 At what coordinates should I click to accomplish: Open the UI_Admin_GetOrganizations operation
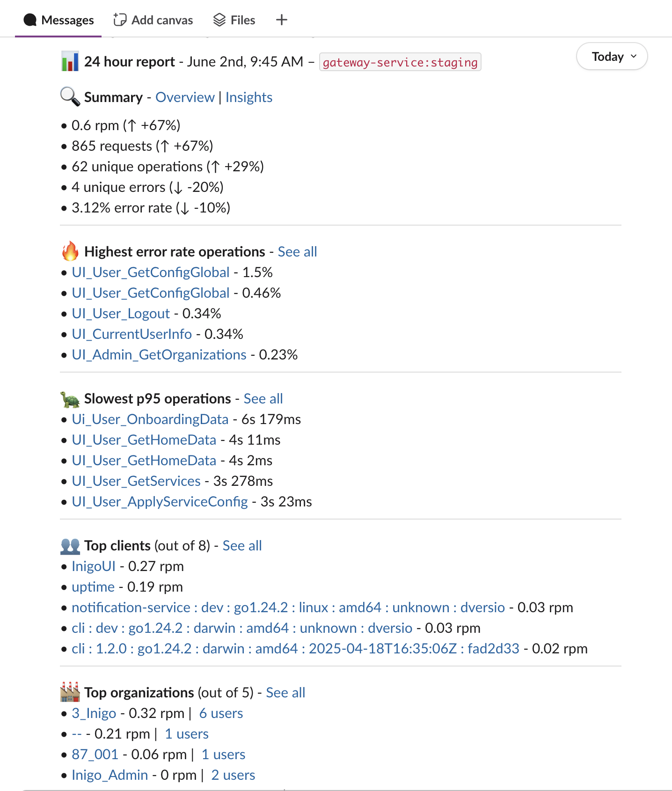coord(159,355)
